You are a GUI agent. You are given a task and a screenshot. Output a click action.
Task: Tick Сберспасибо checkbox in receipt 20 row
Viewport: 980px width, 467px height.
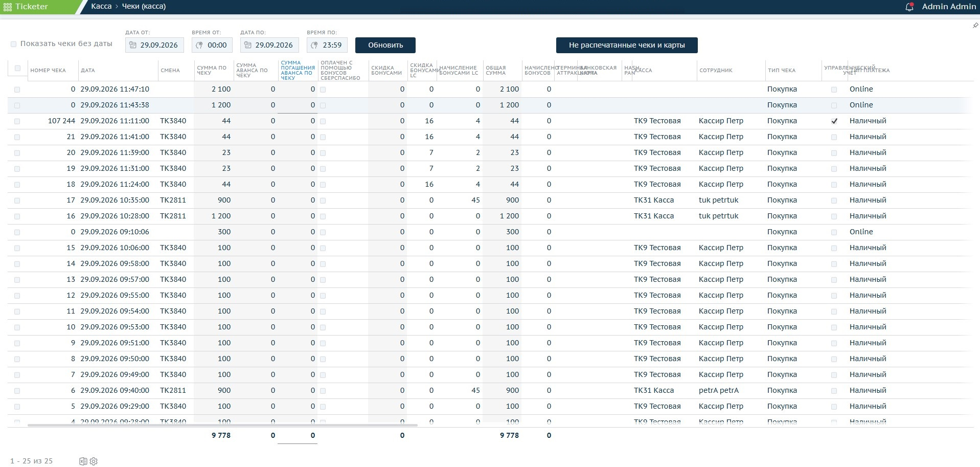(323, 153)
